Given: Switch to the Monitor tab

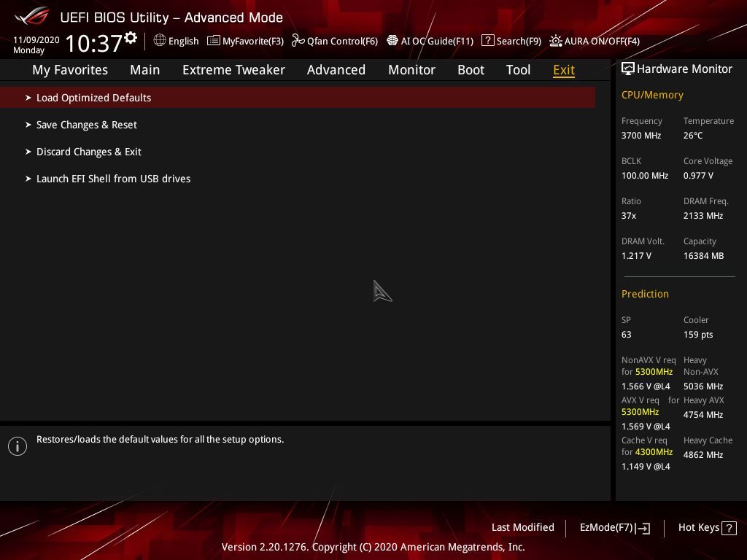Looking at the screenshot, I should point(411,70).
